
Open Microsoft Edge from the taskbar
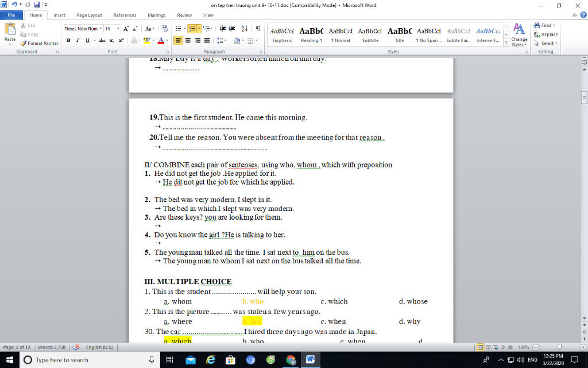(210, 360)
